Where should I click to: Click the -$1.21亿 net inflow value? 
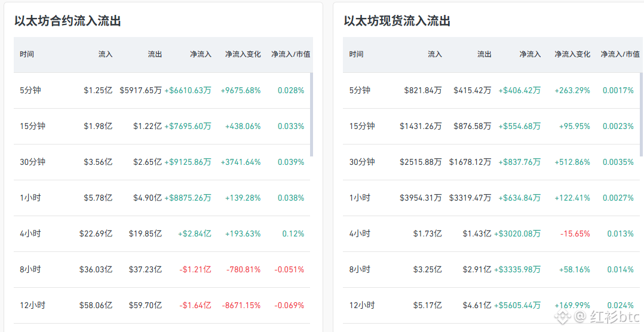tap(195, 270)
